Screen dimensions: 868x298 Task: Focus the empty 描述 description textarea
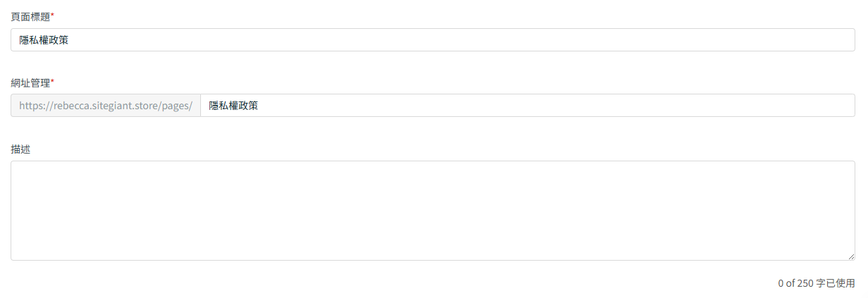[433, 211]
